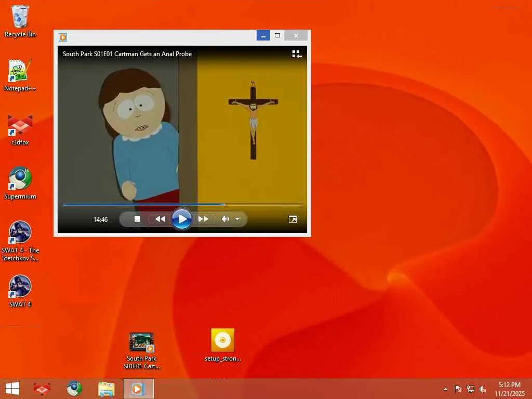Maximize the media player window
532x399 pixels.
277,35
